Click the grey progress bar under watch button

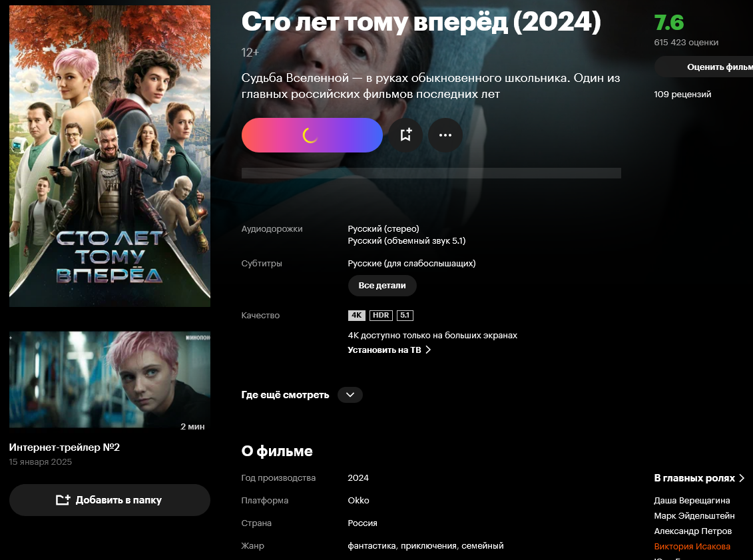click(x=431, y=173)
